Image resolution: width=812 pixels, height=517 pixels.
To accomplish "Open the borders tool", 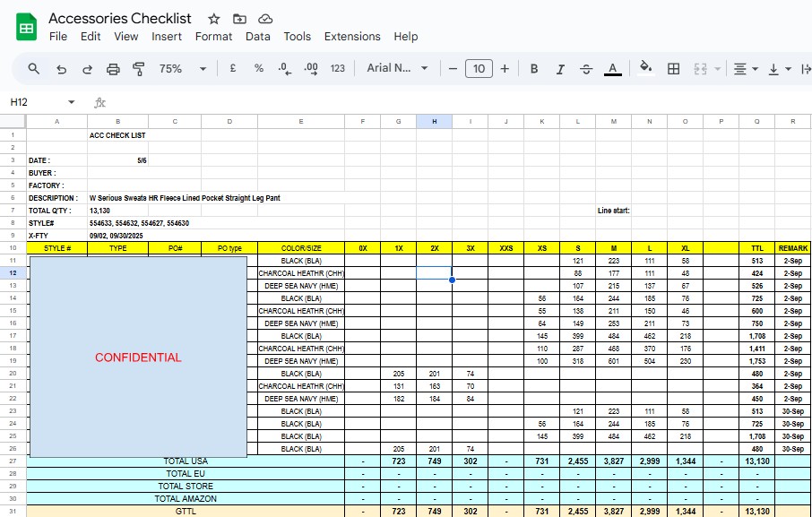I will click(x=674, y=69).
